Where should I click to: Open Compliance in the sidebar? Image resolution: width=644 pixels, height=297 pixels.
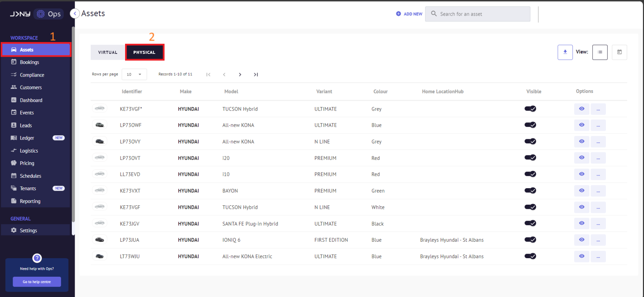[x=36, y=75]
